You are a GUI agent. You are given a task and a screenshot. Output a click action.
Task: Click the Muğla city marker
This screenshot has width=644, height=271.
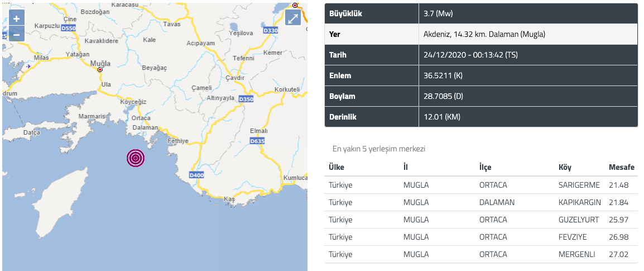pyautogui.click(x=100, y=70)
